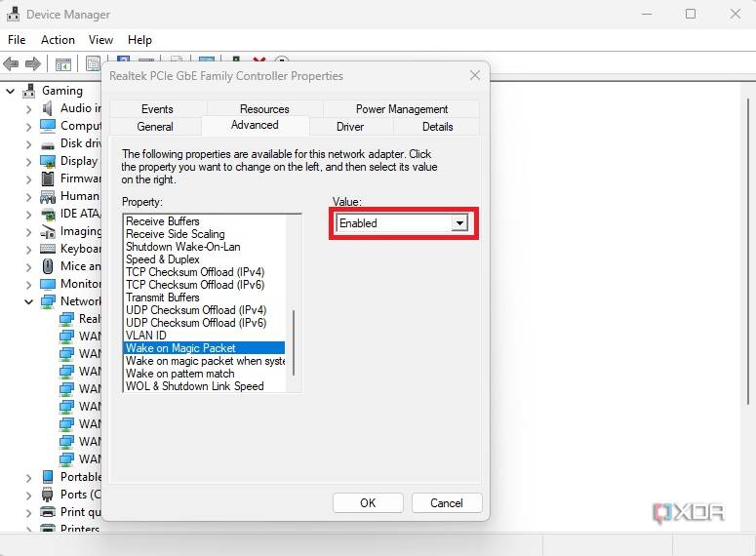Select the Keyboards category icon
Viewport: 756px width, 556px height.
[x=48, y=249]
